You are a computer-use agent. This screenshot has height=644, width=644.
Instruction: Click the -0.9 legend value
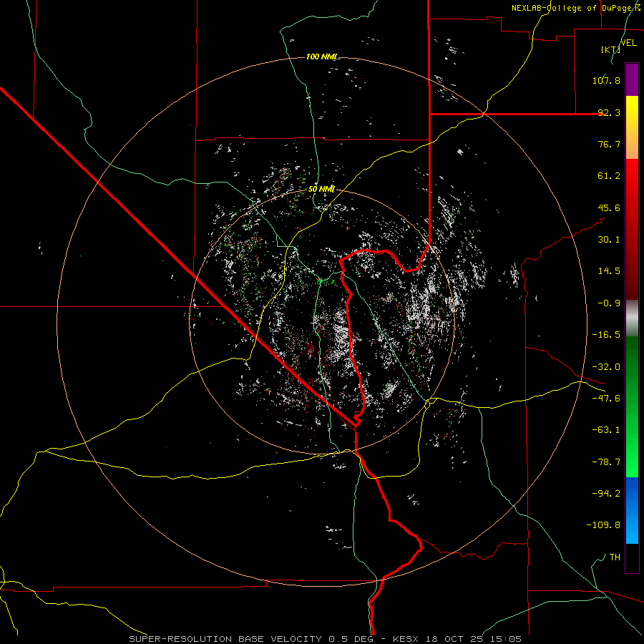coord(609,303)
